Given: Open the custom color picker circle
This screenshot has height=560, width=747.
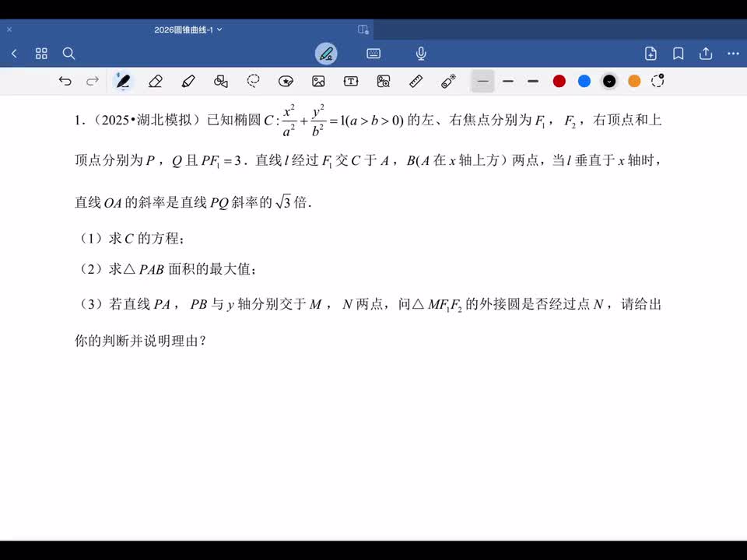Looking at the screenshot, I should tap(658, 81).
